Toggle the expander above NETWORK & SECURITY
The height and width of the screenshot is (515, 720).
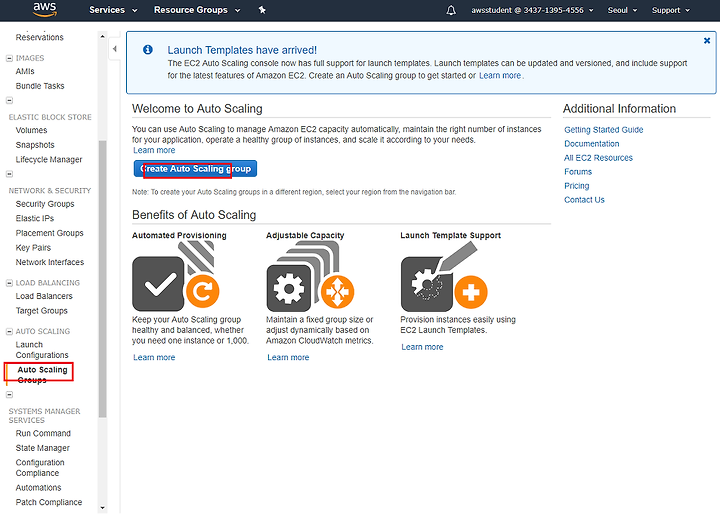tap(9, 174)
